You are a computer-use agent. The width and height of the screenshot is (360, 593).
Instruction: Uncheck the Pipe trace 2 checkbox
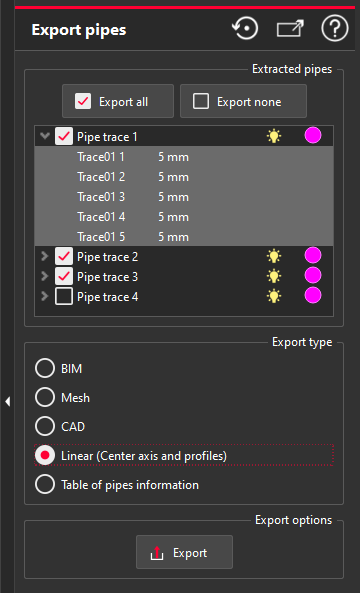point(64,257)
